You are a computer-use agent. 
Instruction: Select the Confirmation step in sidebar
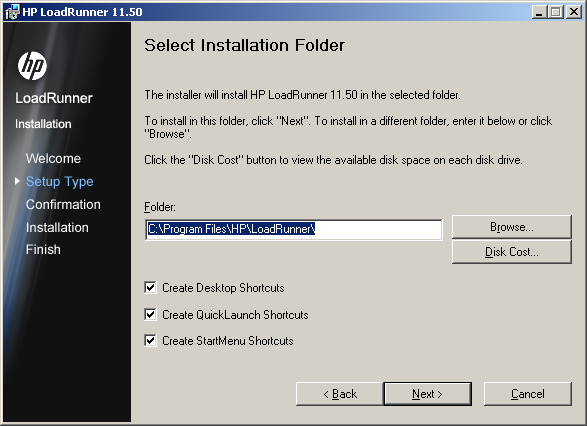pyautogui.click(x=63, y=204)
